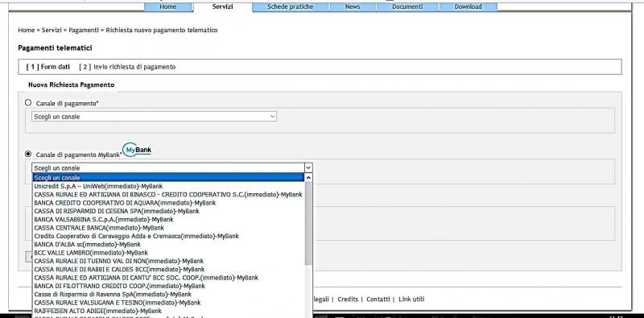644x318 pixels.
Task: Open the Home tab
Action: pyautogui.click(x=168, y=6)
